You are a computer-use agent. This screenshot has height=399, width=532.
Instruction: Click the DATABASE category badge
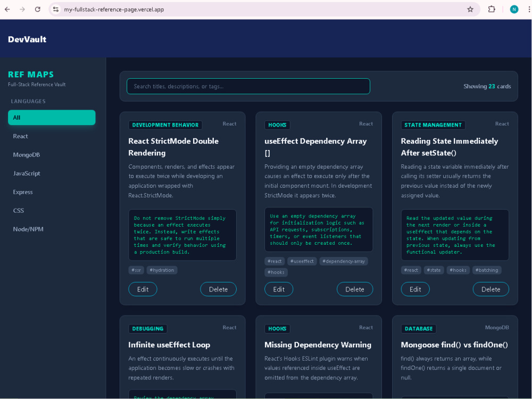418,329
